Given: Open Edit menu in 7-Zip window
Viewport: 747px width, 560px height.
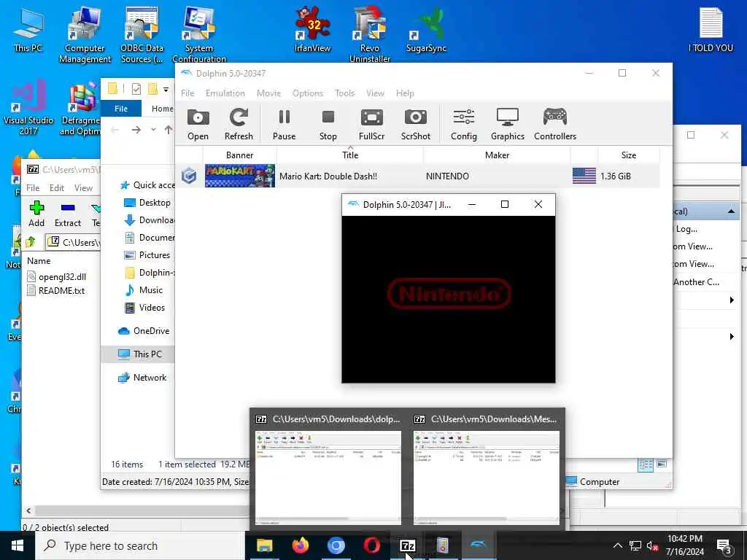Looking at the screenshot, I should pyautogui.click(x=57, y=188).
